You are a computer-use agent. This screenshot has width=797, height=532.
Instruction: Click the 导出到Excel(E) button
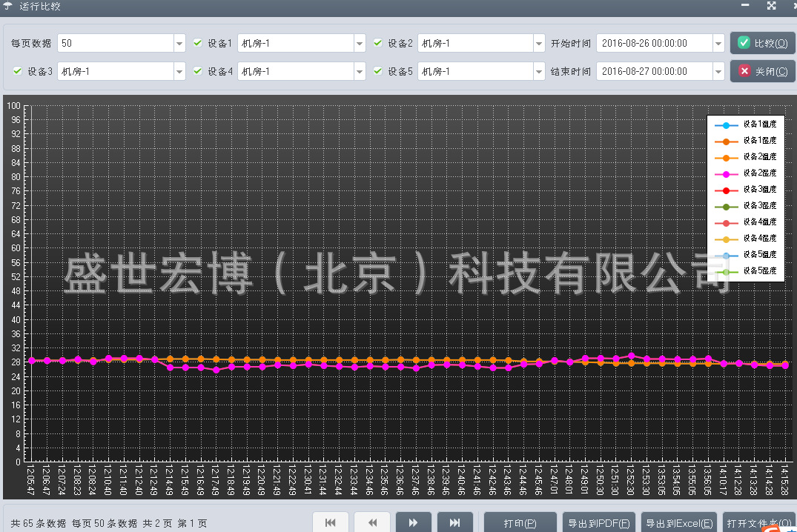[x=679, y=523]
